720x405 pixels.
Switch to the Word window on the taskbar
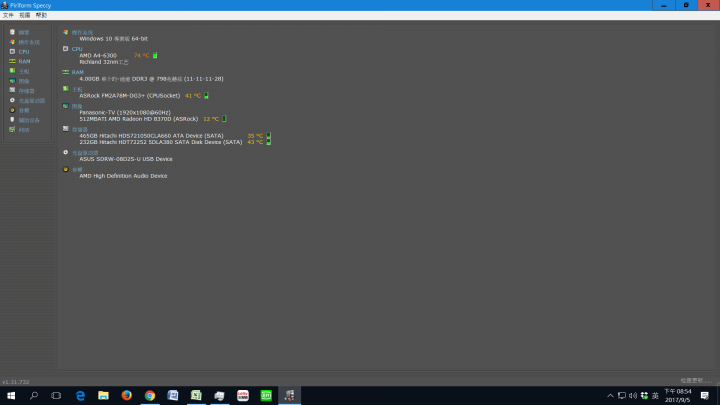173,395
